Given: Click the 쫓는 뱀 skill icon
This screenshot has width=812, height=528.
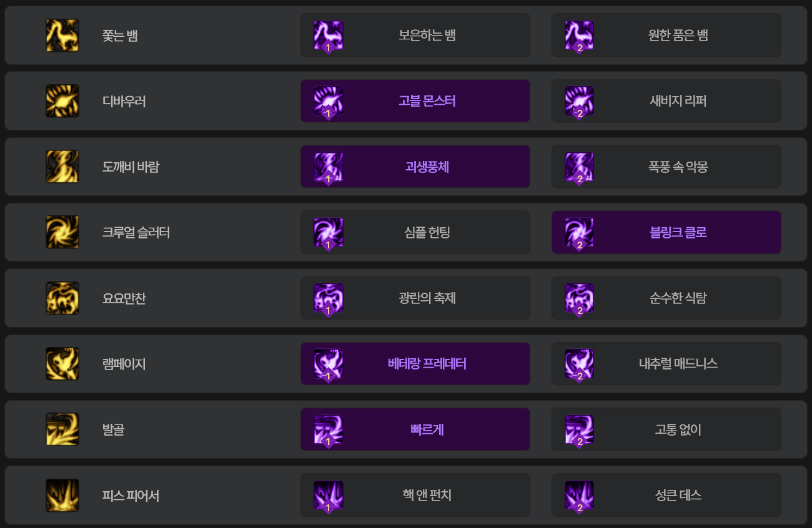Looking at the screenshot, I should point(62,35).
